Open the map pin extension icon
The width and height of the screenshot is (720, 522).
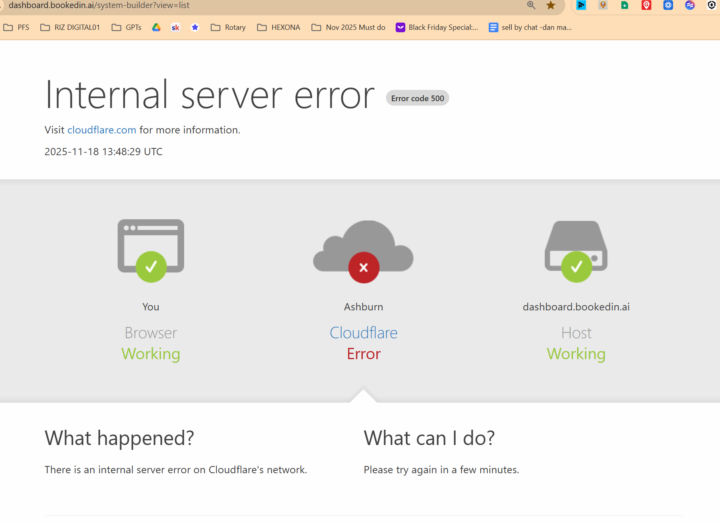(x=602, y=5)
